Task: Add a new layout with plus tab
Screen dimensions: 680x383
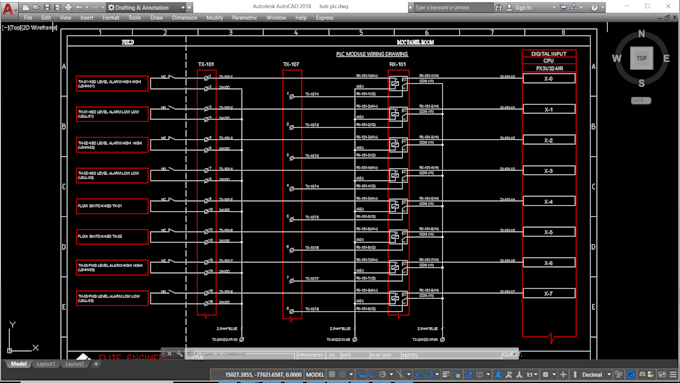Action: coord(96,364)
